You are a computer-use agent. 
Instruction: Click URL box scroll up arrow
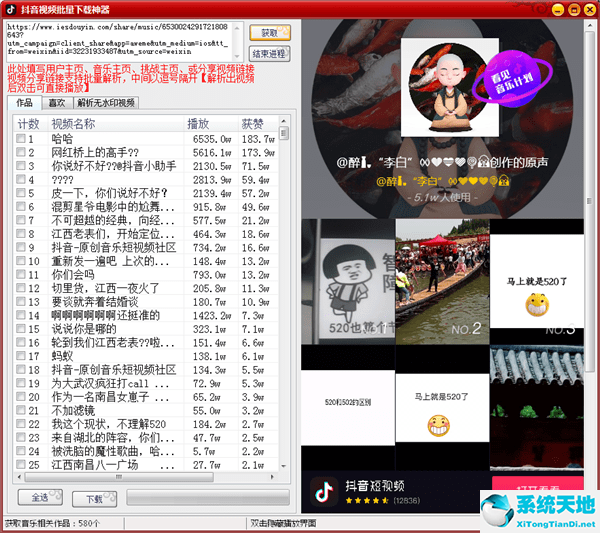237,26
